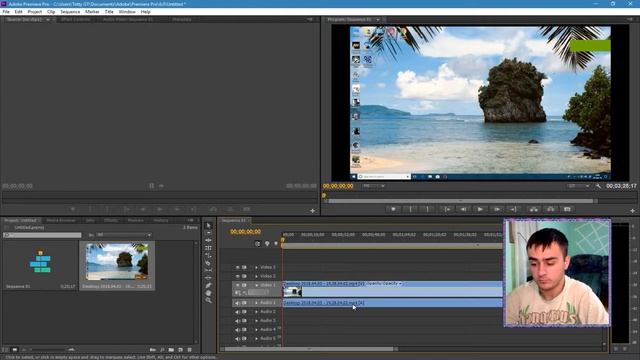
Task: Toggle Video 3 track output eye
Action: click(x=238, y=267)
